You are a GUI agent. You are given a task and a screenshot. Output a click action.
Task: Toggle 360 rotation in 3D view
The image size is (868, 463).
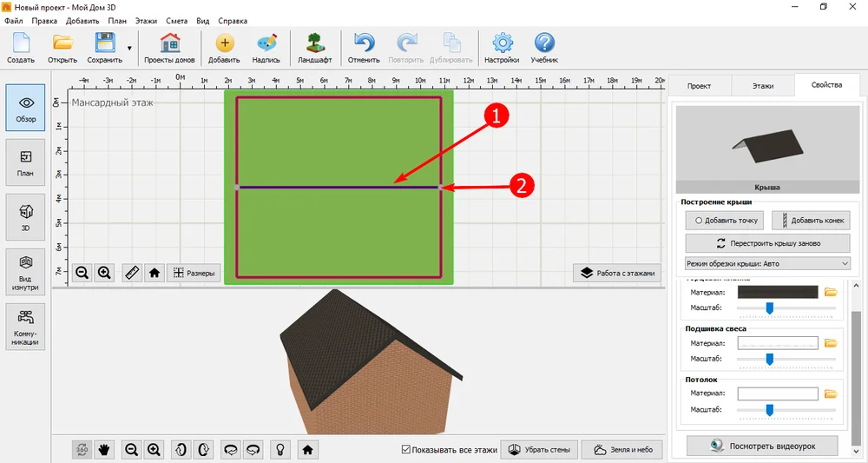[x=82, y=450]
